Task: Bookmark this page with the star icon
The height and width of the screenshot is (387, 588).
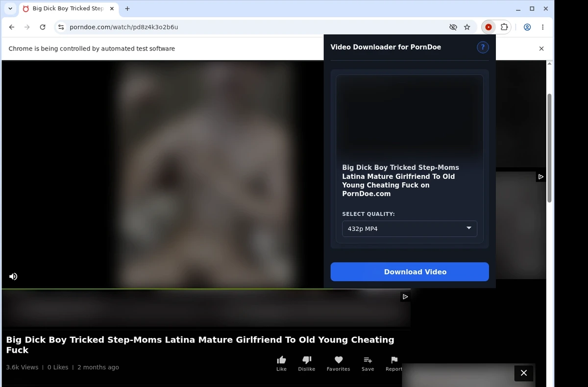Action: click(x=467, y=27)
